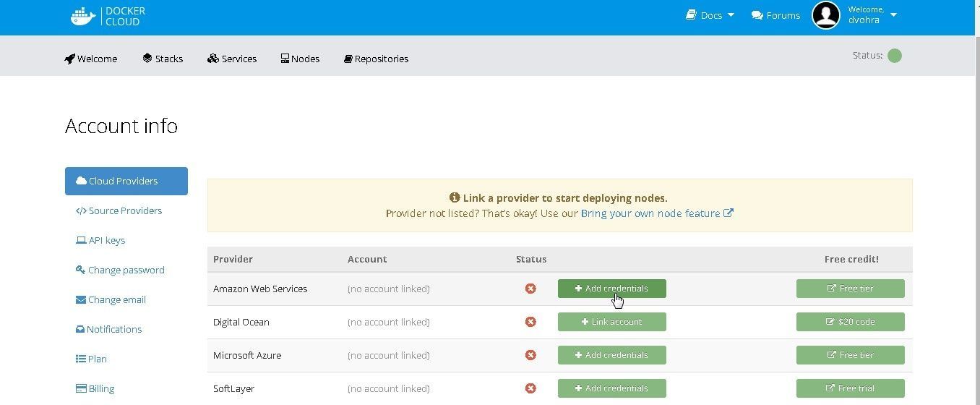Viewport: 980px width, 405px height.
Task: Add credentials for Microsoft Azure
Action: 612,355
